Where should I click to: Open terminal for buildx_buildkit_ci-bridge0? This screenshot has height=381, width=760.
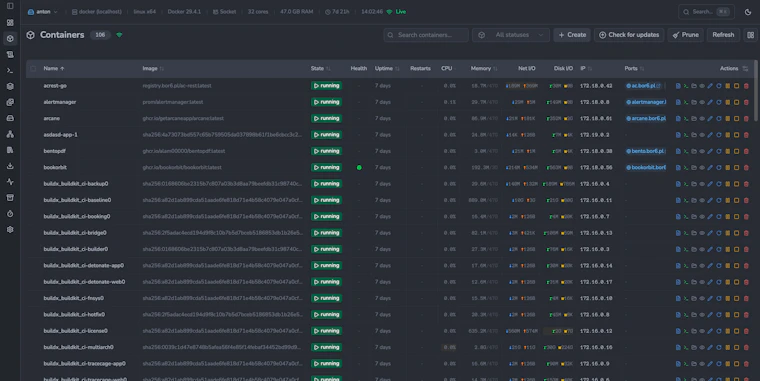pos(686,233)
